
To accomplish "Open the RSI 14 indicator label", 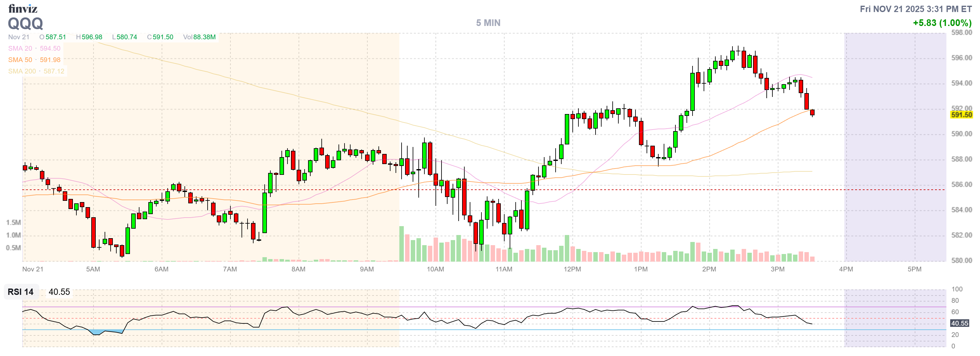I will (21, 292).
